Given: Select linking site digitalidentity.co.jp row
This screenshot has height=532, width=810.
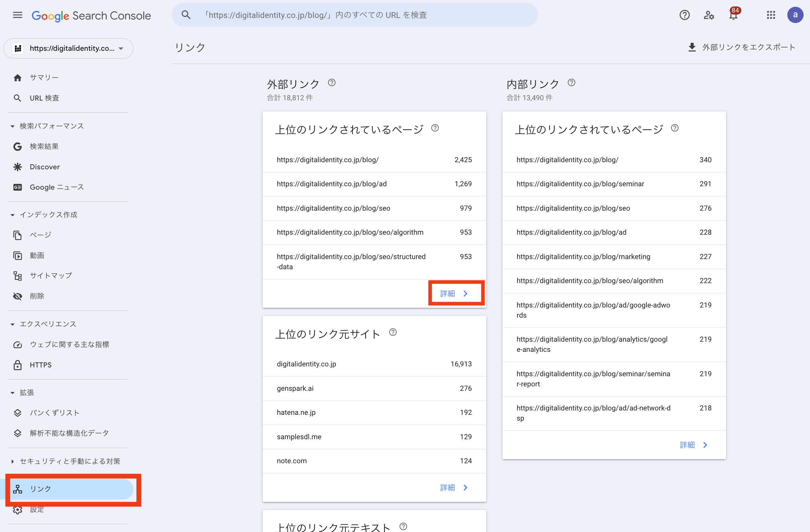Looking at the screenshot, I should 374,364.
